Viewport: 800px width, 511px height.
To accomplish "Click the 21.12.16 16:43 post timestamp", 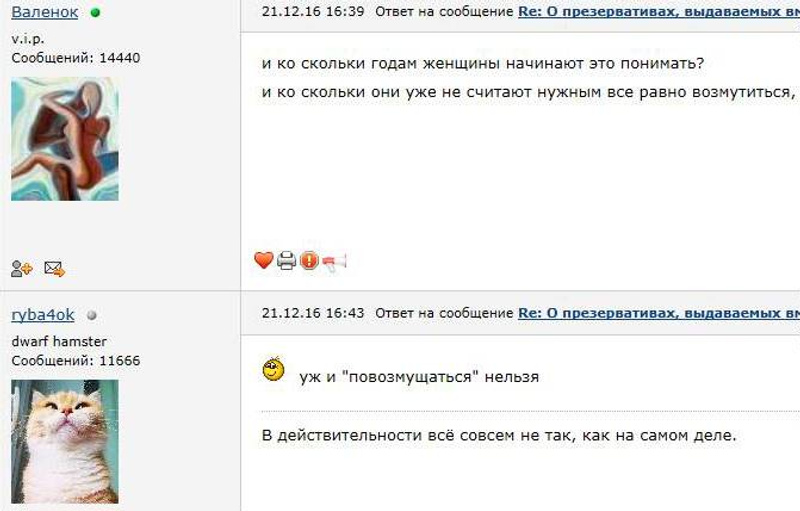I will 313,313.
